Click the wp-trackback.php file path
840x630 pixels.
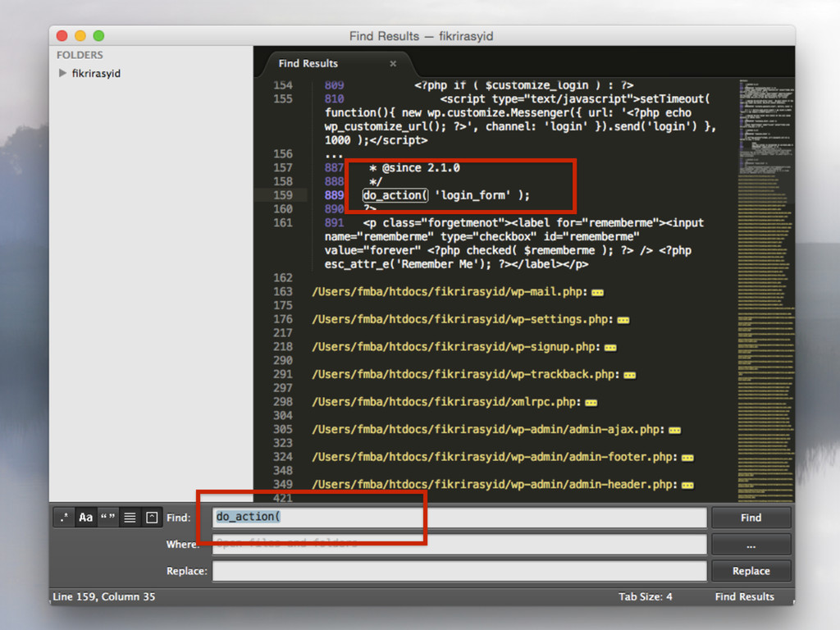click(466, 374)
